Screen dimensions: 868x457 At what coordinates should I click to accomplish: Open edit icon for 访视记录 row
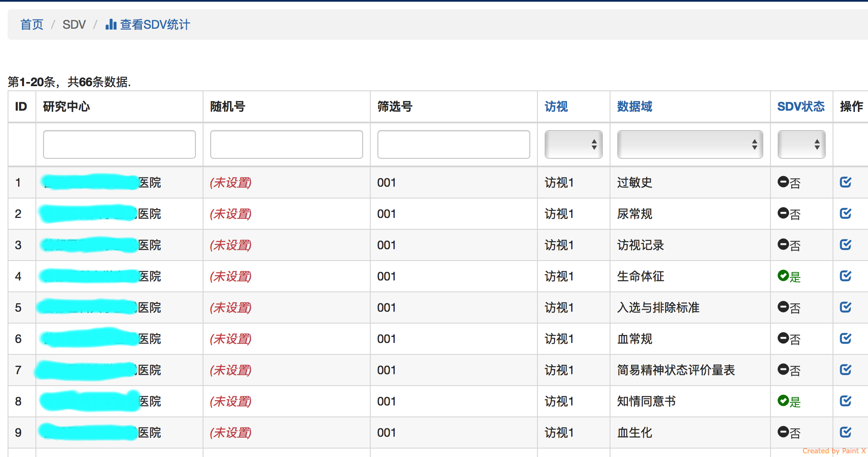[845, 245]
